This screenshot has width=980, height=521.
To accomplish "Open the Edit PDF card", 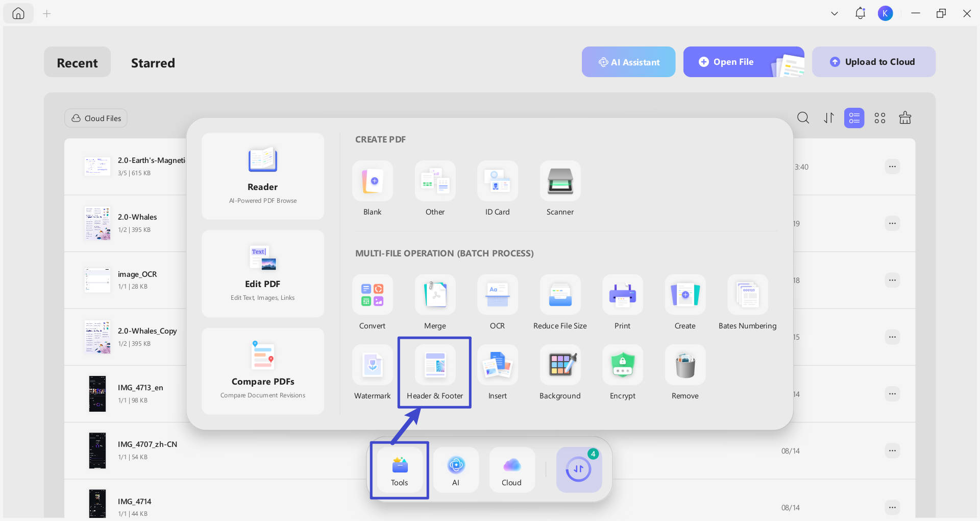I will click(262, 273).
